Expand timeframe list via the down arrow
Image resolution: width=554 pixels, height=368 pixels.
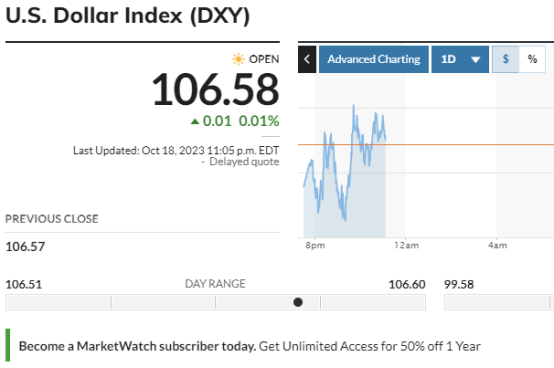pos(476,60)
